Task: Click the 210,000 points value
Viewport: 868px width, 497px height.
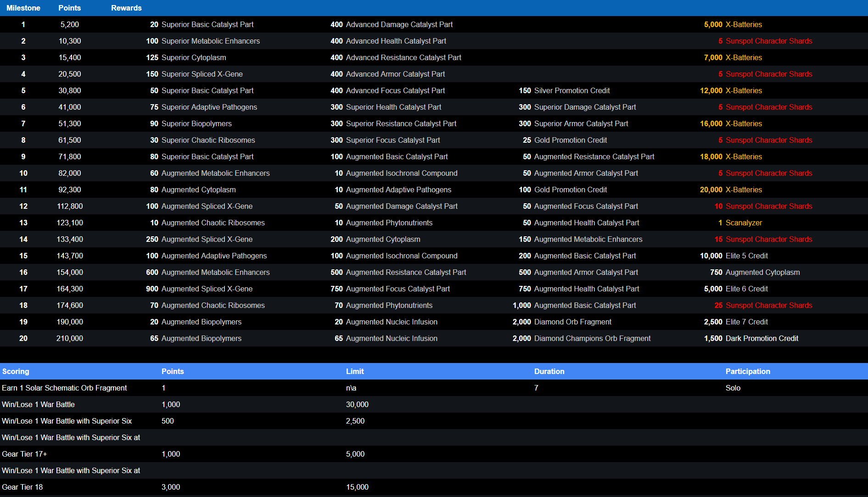Action: click(x=70, y=338)
